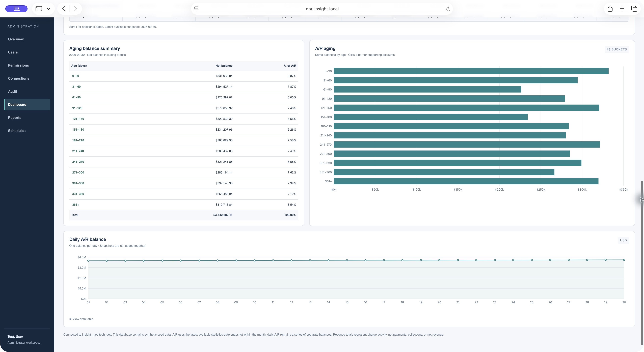Select the 331–360 bar in A/R aging chart

tap(444, 172)
